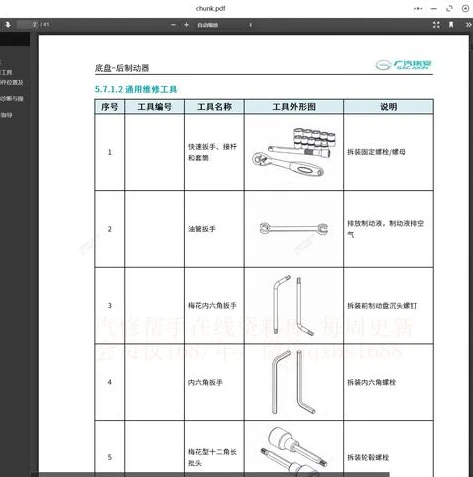Screen dimensions: 473x477
Task: Click row number 3 cell
Action: (x=110, y=305)
